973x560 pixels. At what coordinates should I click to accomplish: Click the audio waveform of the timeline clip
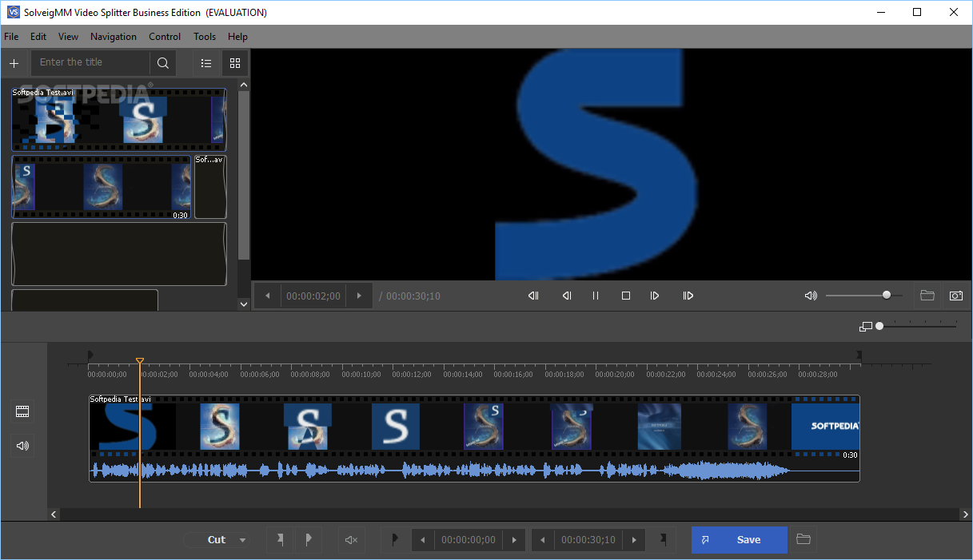(474, 471)
